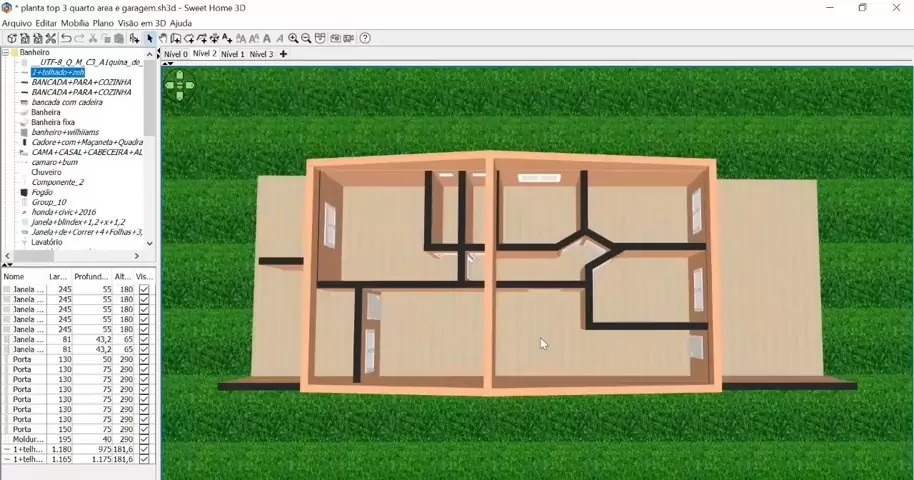The height and width of the screenshot is (480, 914).
Task: Click the Zoom in magnifier icon
Action: [x=293, y=39]
